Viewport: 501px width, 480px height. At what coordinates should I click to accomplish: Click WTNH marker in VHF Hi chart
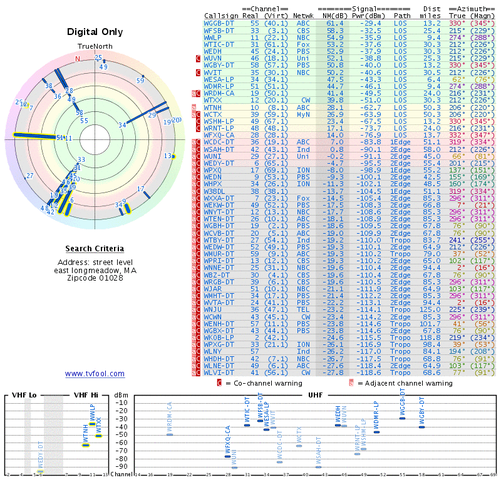[86, 445]
